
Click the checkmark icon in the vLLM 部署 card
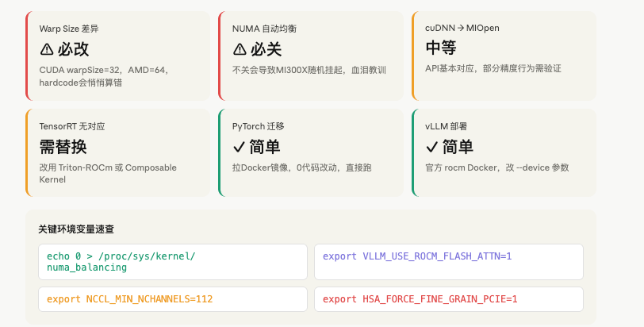click(x=431, y=147)
